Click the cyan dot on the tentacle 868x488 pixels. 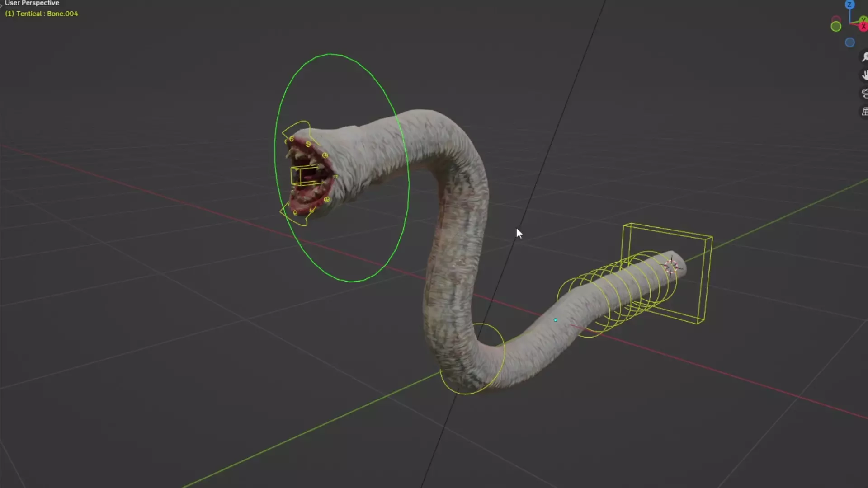pyautogui.click(x=556, y=320)
